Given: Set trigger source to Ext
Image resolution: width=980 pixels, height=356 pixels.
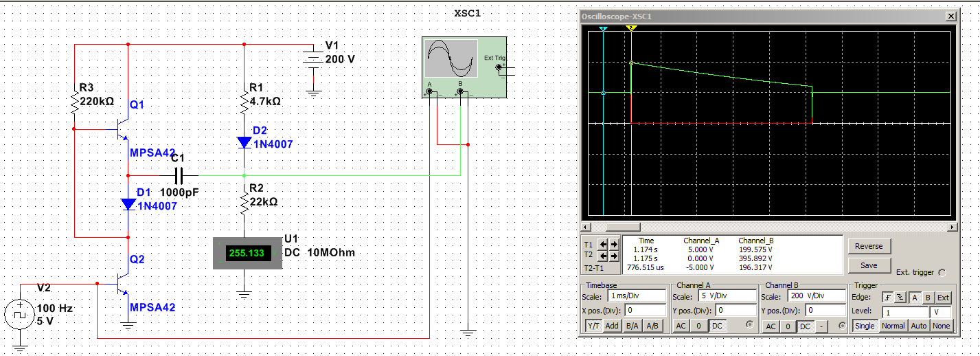Looking at the screenshot, I should coord(944,298).
